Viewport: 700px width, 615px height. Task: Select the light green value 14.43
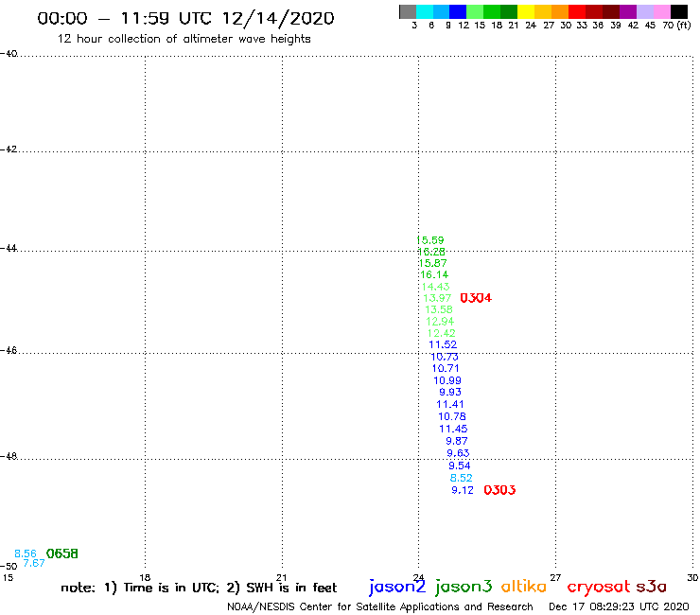(436, 287)
